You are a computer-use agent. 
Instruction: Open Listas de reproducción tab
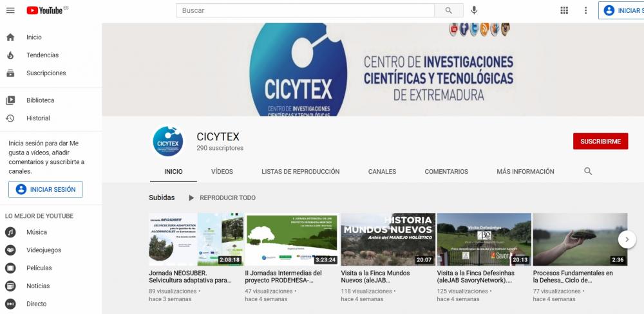point(301,172)
